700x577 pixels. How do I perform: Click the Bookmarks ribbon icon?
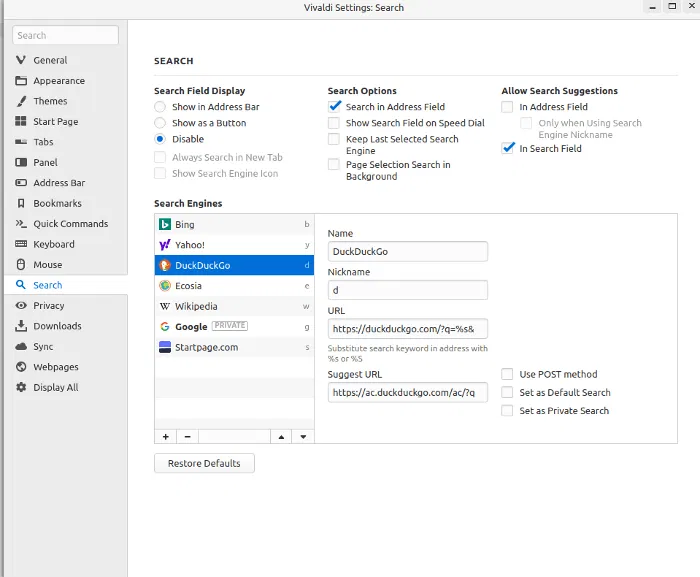tap(21, 203)
